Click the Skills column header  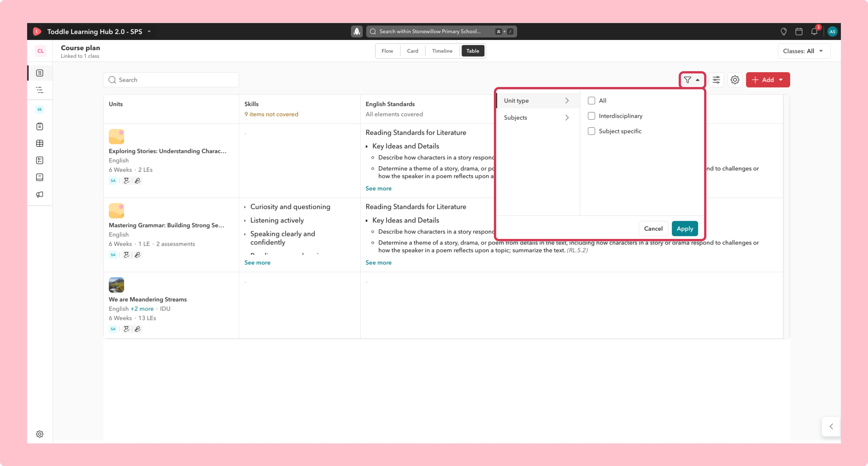(251, 104)
